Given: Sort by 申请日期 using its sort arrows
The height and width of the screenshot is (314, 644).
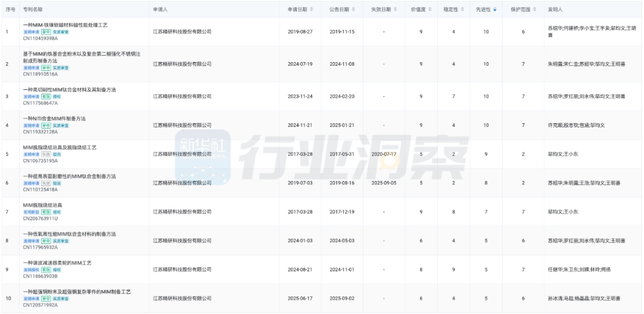Looking at the screenshot, I should [312, 10].
